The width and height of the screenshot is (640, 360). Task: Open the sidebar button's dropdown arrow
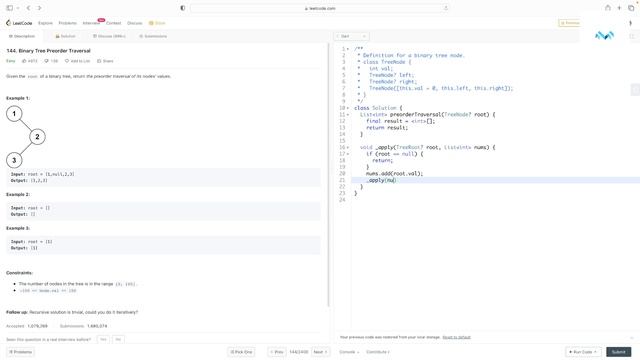[18, 8]
